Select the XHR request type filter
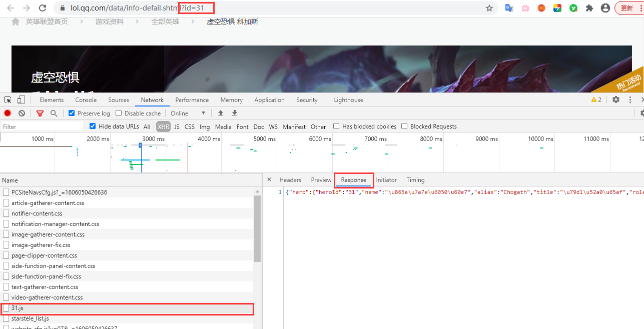Image resolution: width=644 pixels, height=329 pixels. (x=163, y=127)
